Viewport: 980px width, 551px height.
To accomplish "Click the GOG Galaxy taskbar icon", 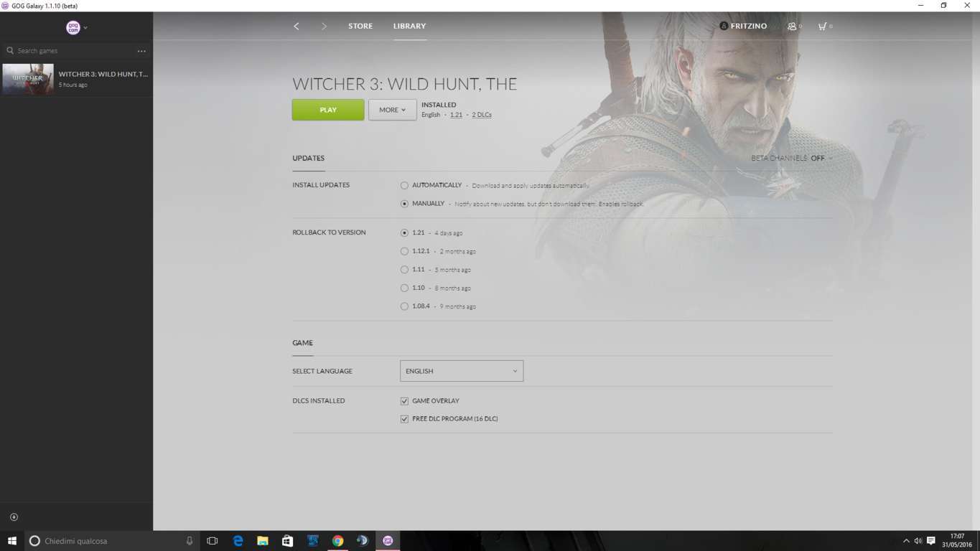I will 388,541.
